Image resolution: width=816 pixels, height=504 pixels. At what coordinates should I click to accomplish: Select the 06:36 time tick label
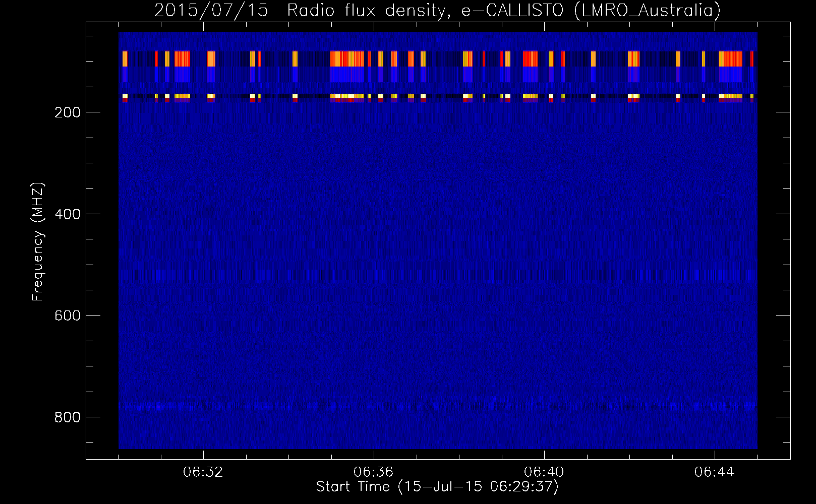(x=374, y=472)
